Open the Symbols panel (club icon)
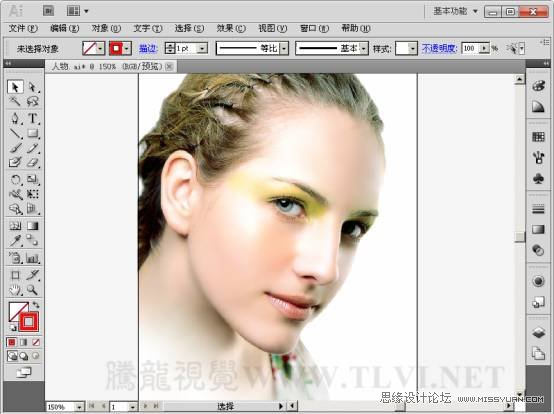The height and width of the screenshot is (414, 554). point(538,178)
